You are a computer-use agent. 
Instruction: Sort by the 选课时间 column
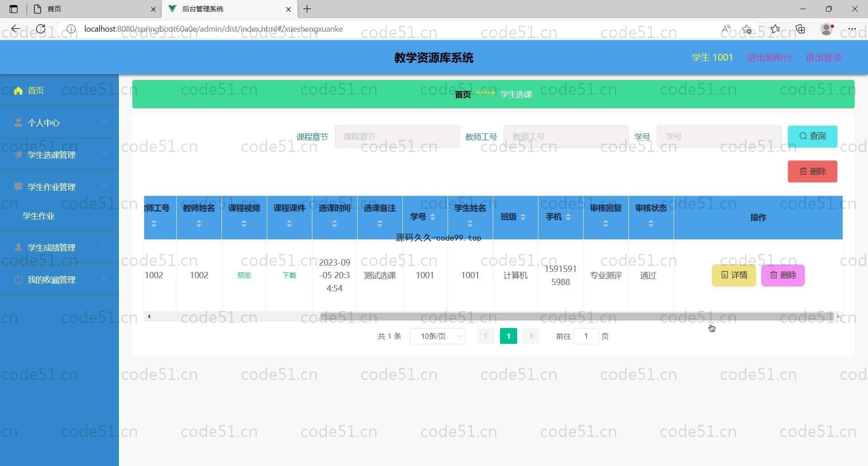tap(335, 223)
